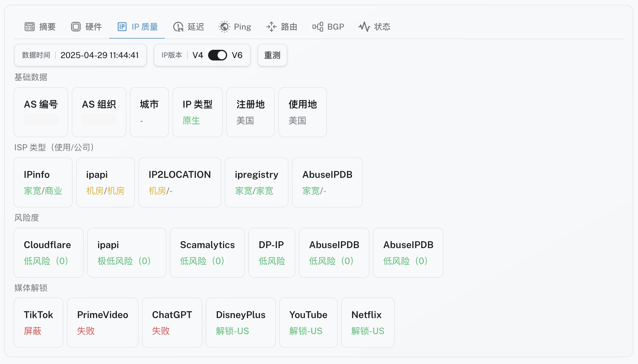The image size is (638, 364).
Task: Click the summary (摘要) tab icon
Action: click(30, 27)
